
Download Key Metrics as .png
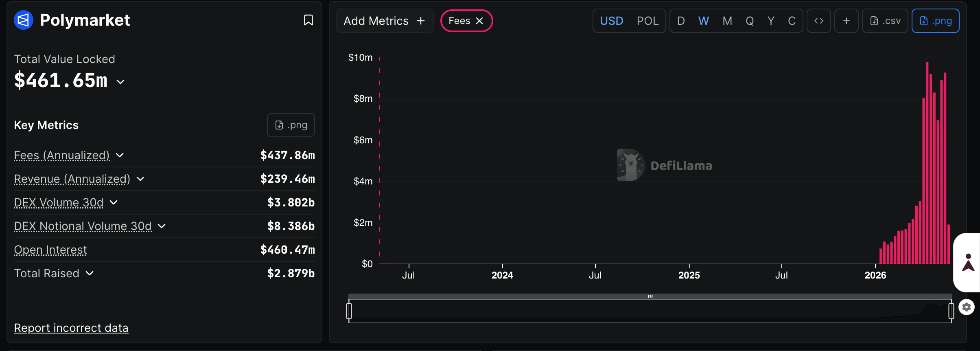(x=291, y=125)
